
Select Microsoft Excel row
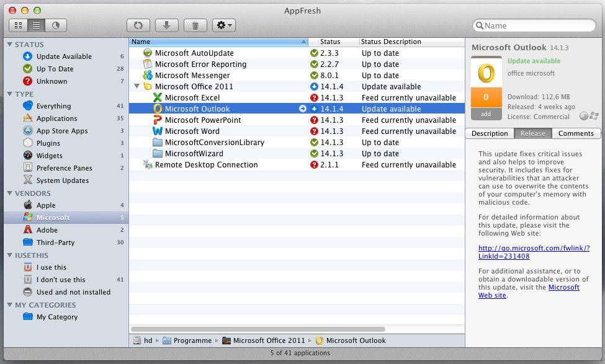(x=297, y=97)
